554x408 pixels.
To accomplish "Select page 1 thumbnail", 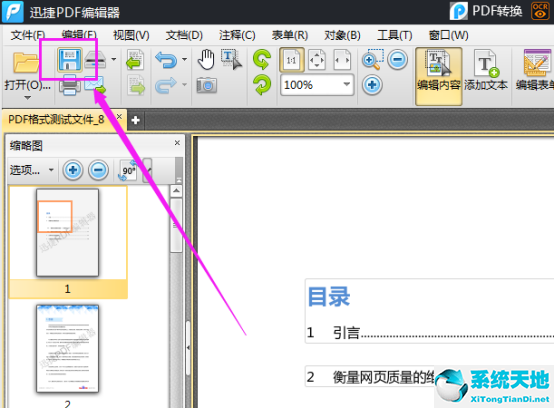I will pyautogui.click(x=67, y=233).
